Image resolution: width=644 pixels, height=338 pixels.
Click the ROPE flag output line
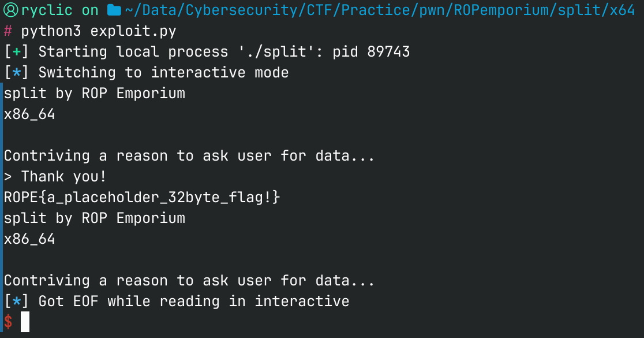(142, 198)
